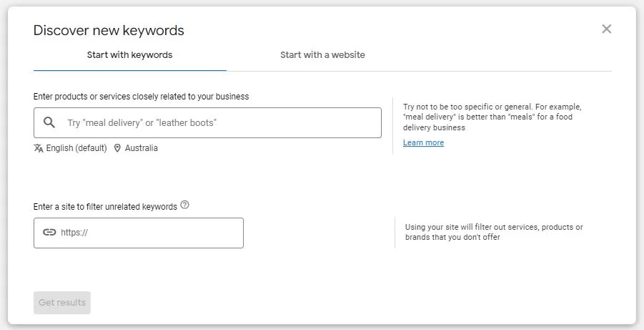Open the help question mark tooltip

185,205
